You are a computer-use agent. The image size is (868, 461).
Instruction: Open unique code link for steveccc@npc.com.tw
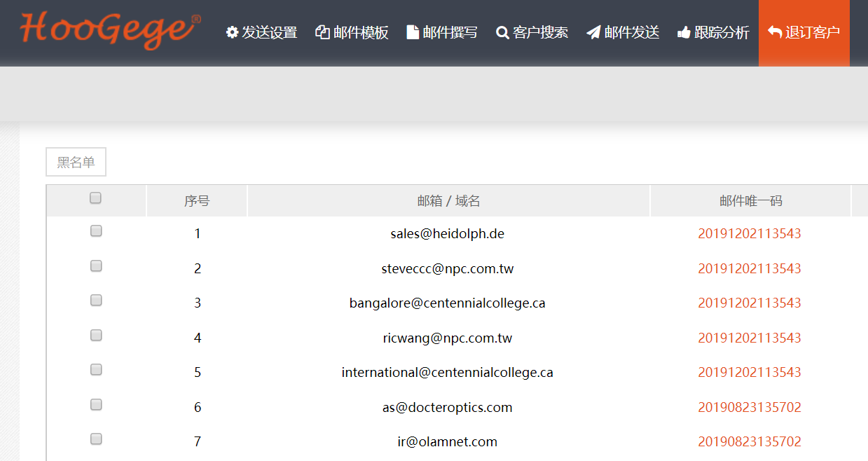749,269
